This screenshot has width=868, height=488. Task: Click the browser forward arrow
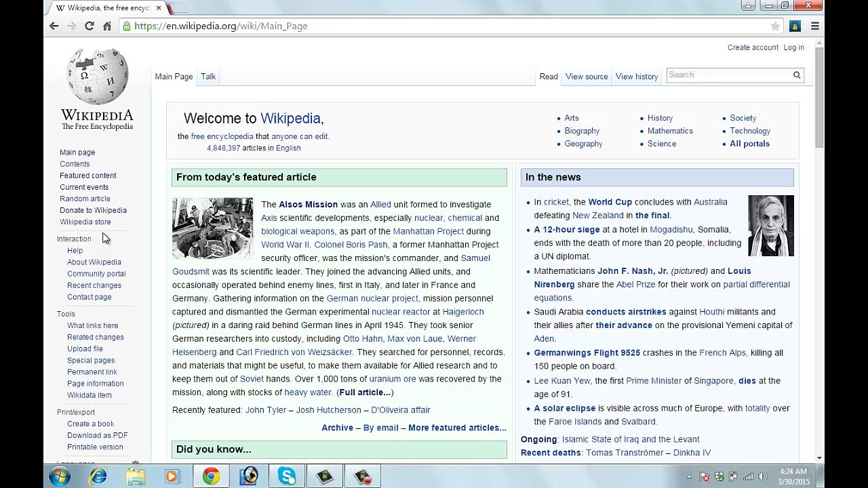[x=72, y=26]
